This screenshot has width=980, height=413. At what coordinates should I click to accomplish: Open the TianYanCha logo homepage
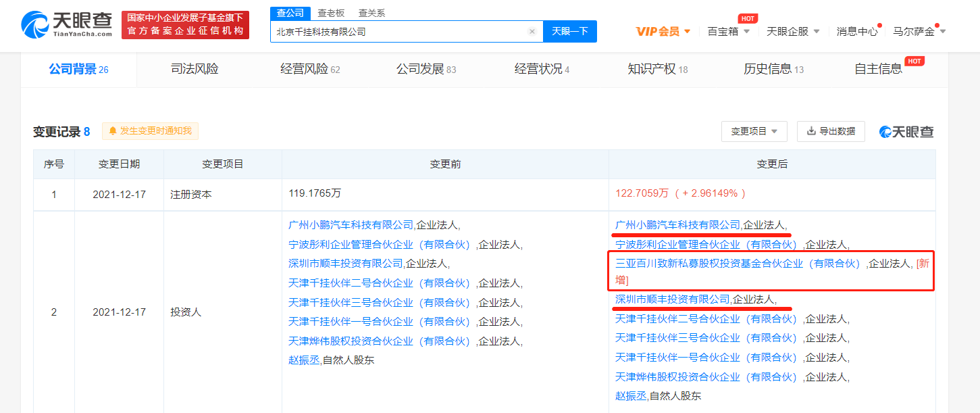tap(66, 25)
